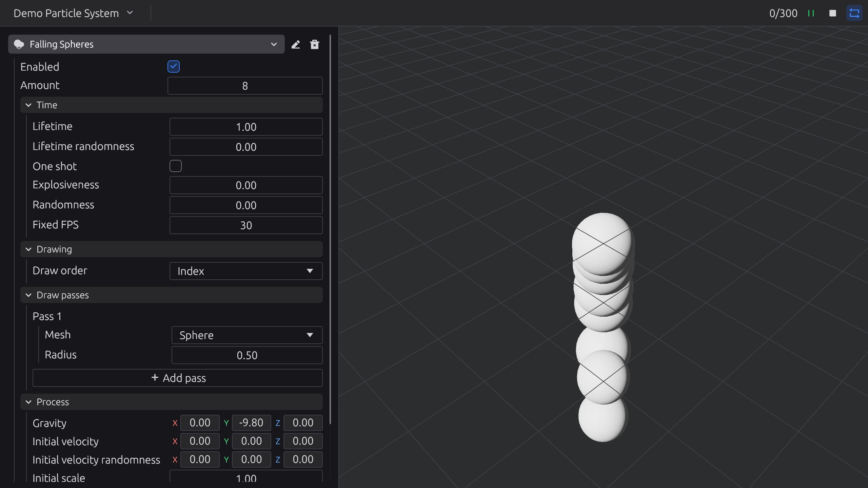Collapse the Process section
868x488 pixels.
(x=28, y=402)
